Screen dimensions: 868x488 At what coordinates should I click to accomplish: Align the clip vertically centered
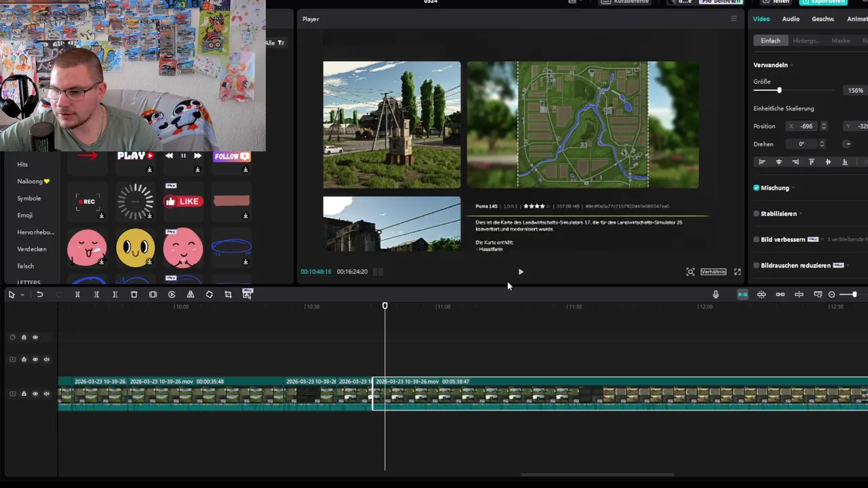[x=828, y=162]
